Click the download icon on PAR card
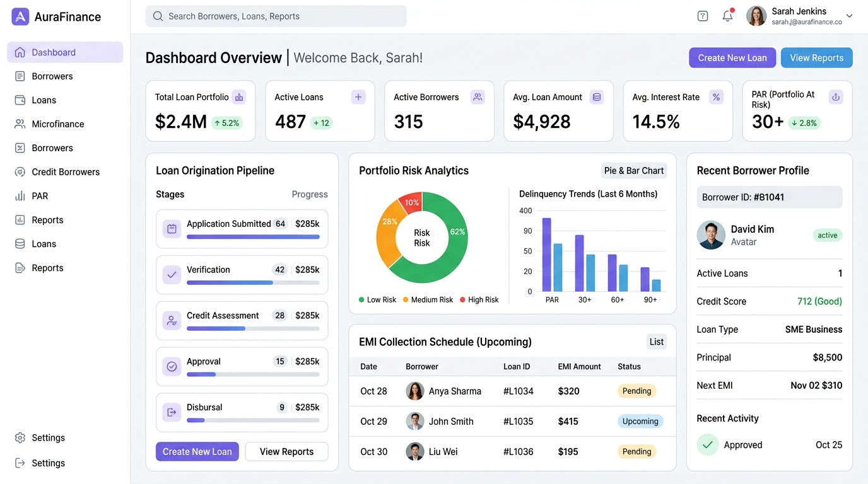 836,97
